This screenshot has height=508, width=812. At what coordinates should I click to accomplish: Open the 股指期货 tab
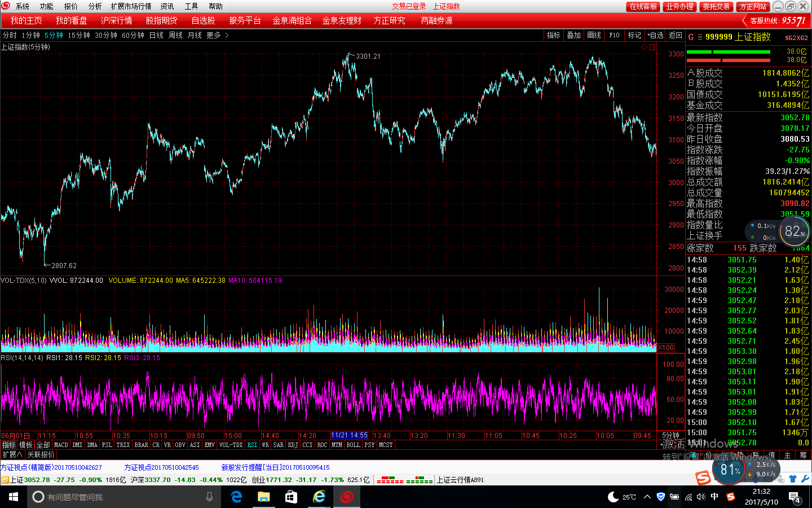(x=161, y=20)
